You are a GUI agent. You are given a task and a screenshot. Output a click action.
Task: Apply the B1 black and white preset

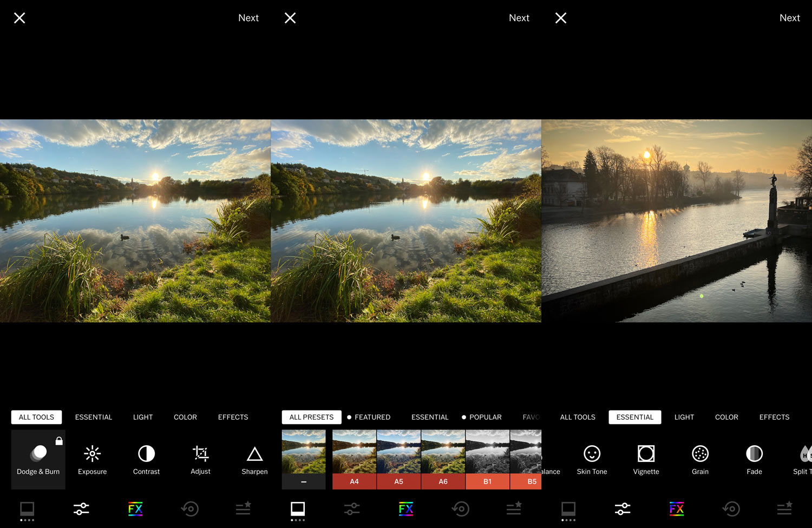pos(487,459)
